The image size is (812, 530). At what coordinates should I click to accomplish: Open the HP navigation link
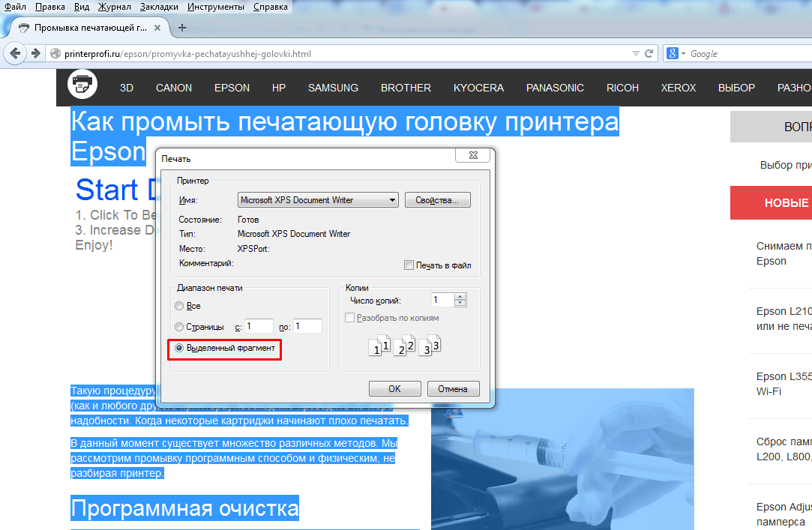coord(279,88)
